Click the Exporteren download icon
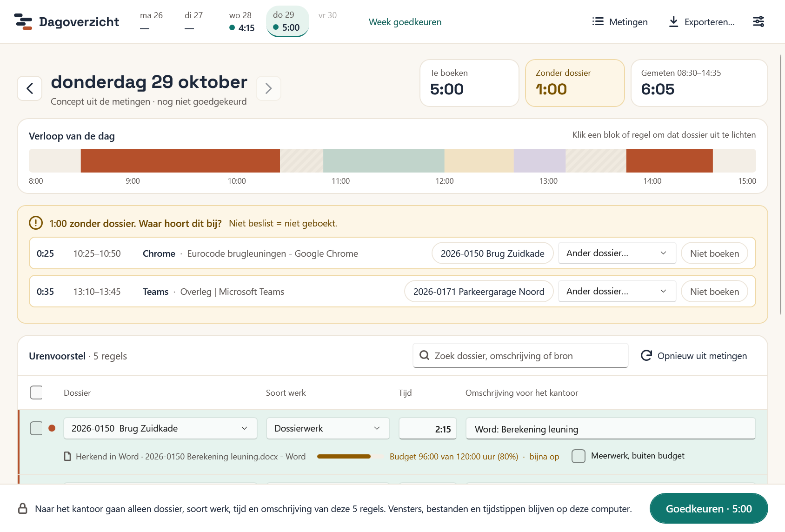Image resolution: width=785 pixels, height=532 pixels. tap(673, 21)
